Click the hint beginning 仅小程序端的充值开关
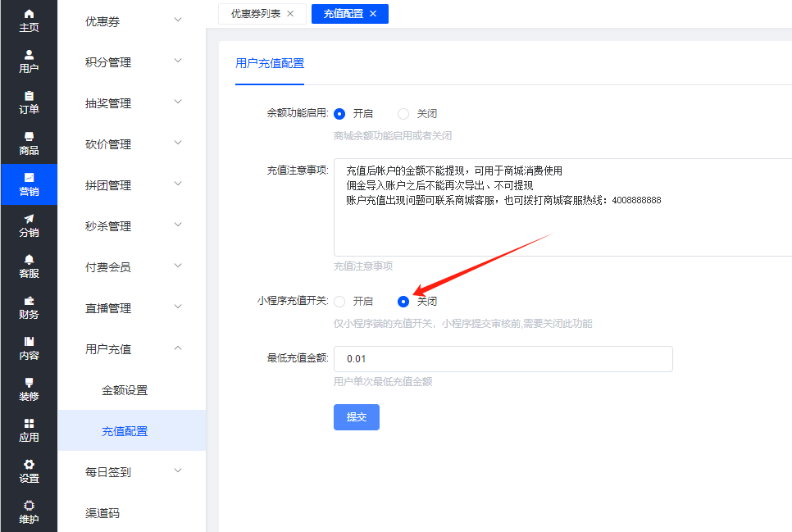The image size is (792, 532). point(462,323)
